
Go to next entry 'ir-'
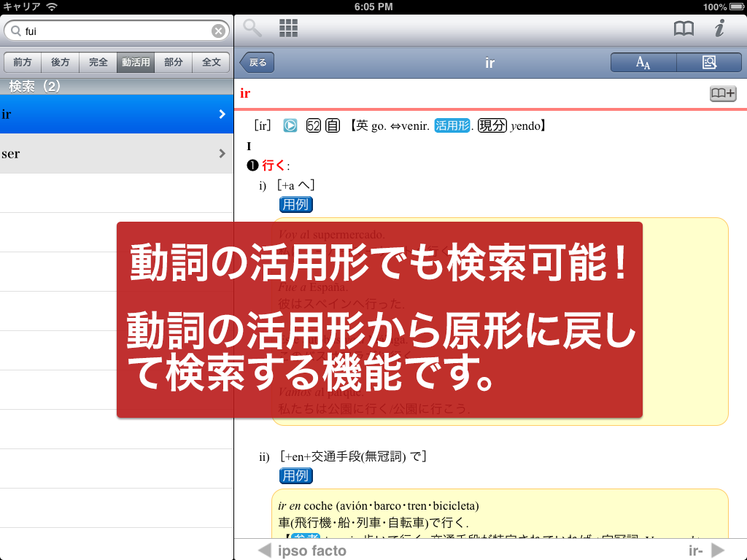tap(706, 550)
